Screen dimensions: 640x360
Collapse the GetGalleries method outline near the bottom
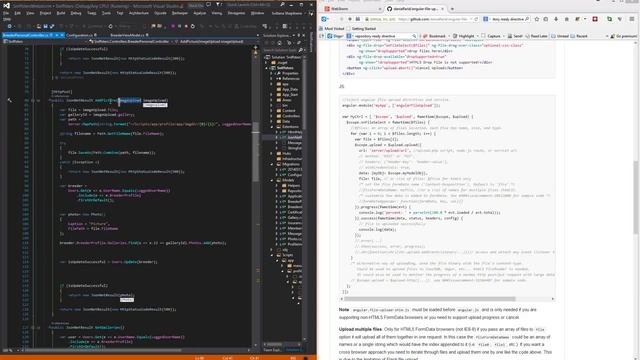pos(32,327)
